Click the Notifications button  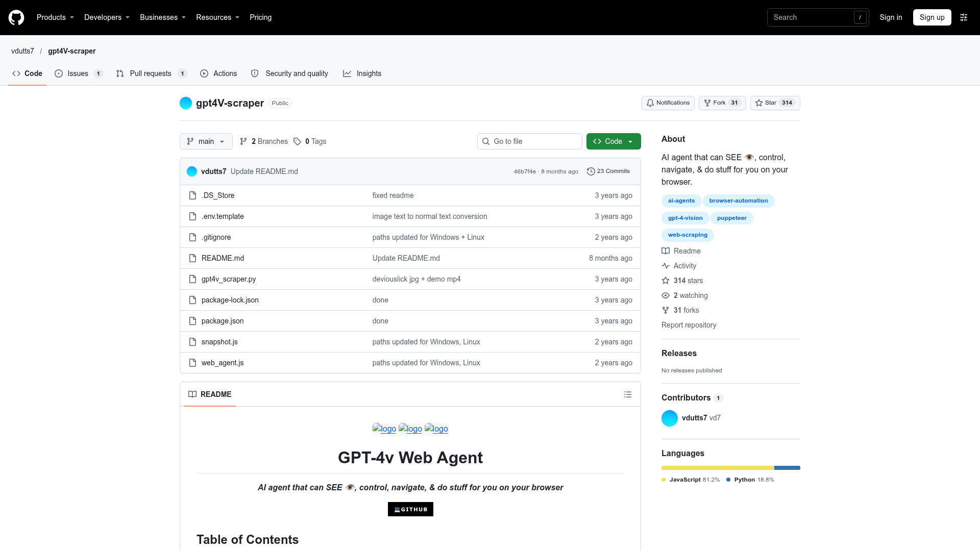click(668, 103)
